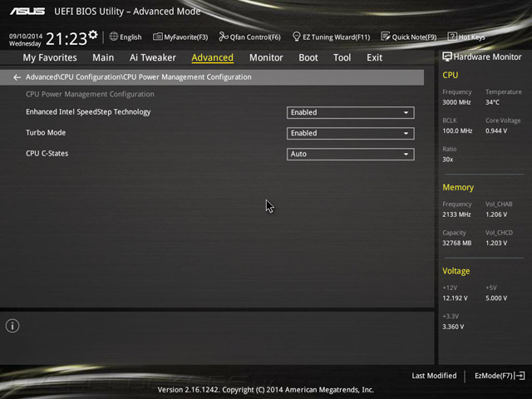Open the Turbo Mode dropdown
Screen dimensions: 532x399
tap(350, 133)
